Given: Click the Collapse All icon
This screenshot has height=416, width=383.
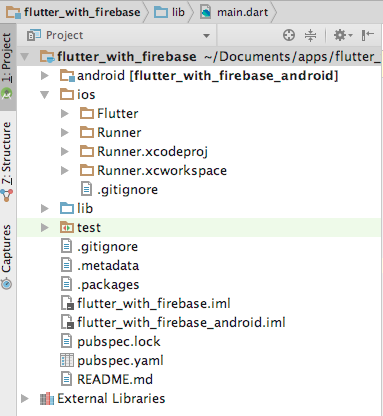Looking at the screenshot, I should [310, 35].
